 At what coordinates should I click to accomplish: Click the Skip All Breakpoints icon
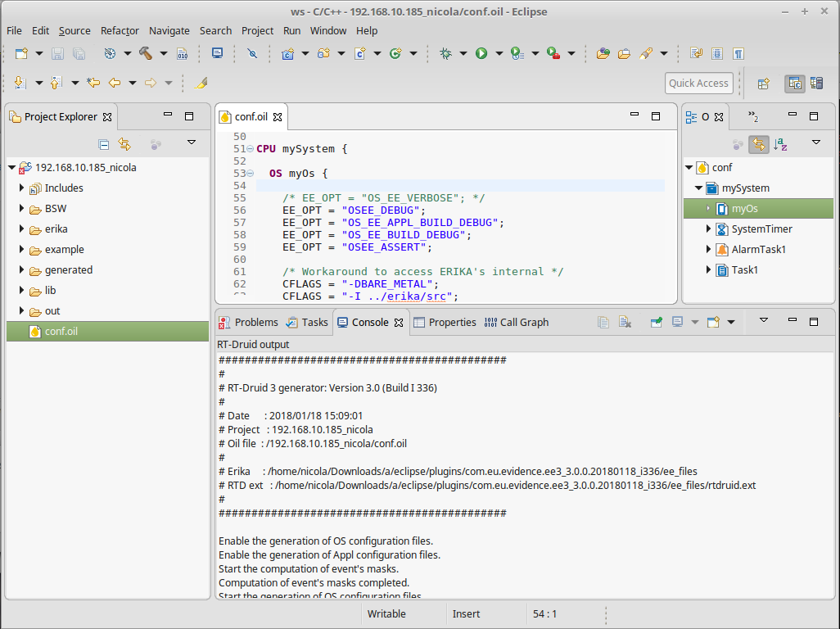(x=252, y=53)
